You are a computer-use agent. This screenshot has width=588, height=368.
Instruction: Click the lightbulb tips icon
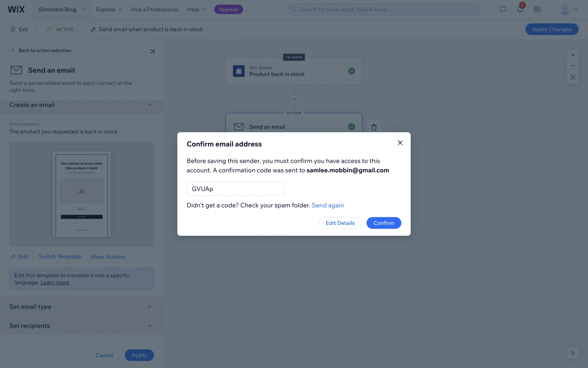573,353
